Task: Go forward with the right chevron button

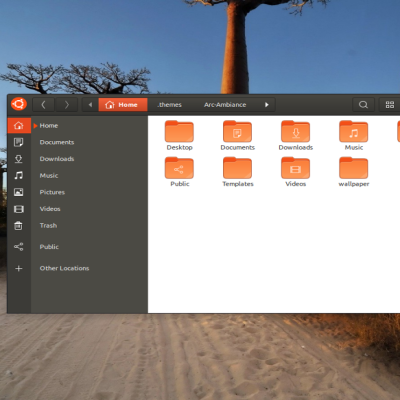Action: [67, 105]
